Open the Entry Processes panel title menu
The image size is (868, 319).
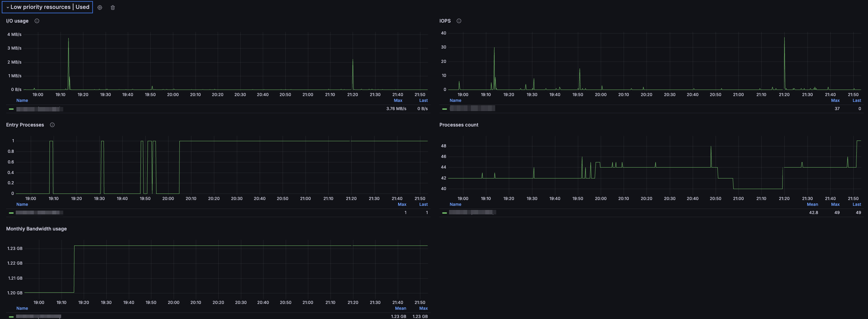[x=25, y=125]
